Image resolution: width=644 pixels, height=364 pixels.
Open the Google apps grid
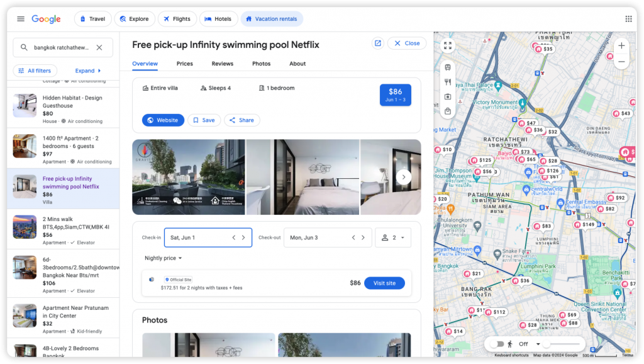pyautogui.click(x=628, y=19)
